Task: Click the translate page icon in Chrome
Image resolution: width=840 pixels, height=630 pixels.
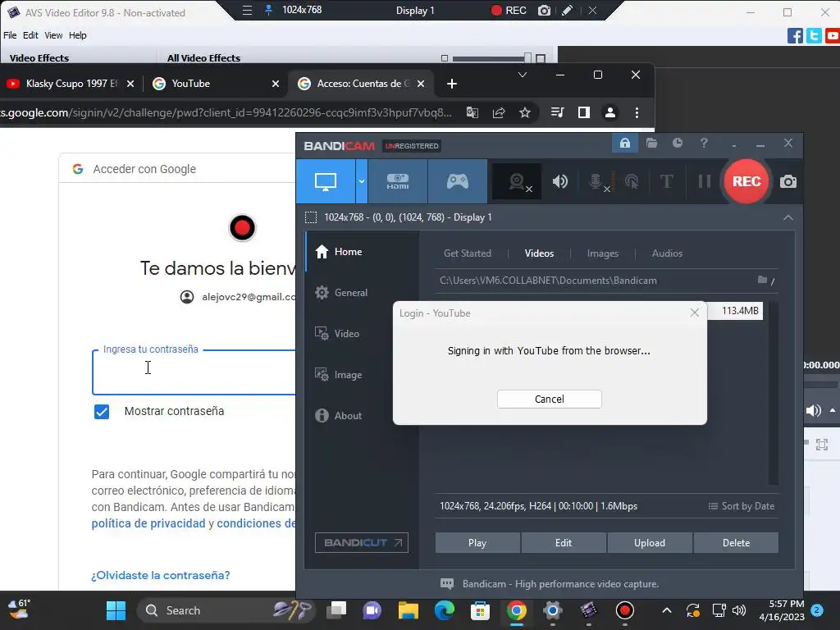Action: 472,112
